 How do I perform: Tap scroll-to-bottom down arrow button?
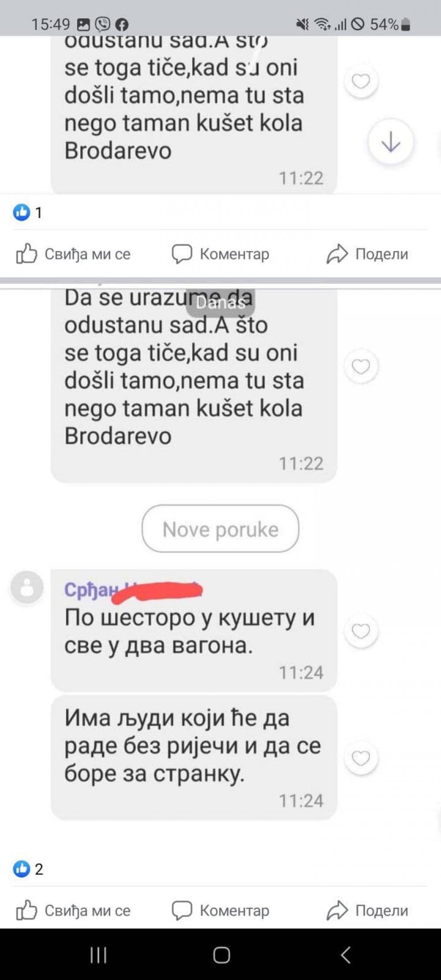(391, 142)
